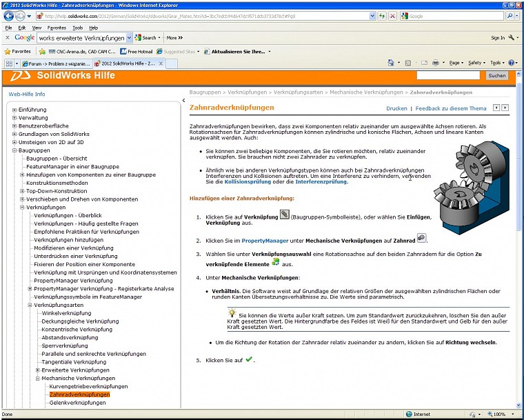524x420 pixels.
Task: Click the SolidWorks DS logo
Action: pos(21,77)
